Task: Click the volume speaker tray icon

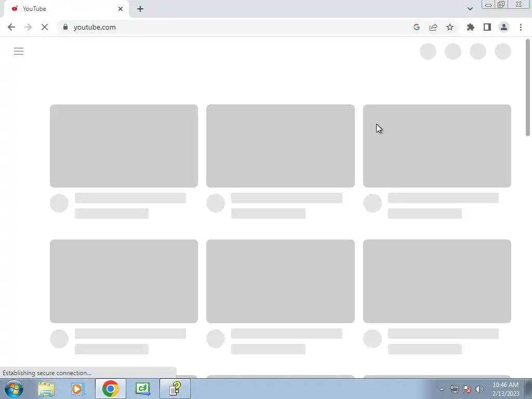Action: [x=479, y=389]
